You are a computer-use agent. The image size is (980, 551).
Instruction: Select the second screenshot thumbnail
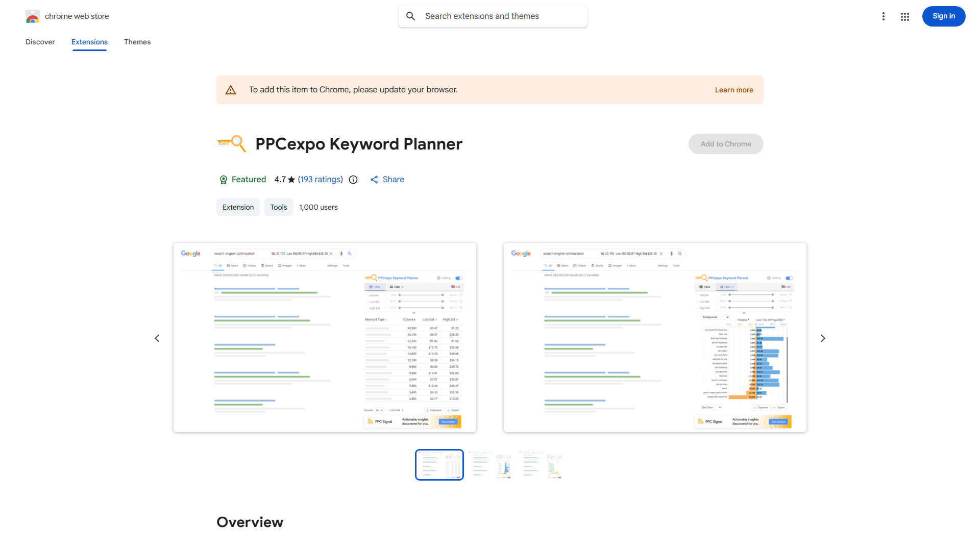point(490,464)
